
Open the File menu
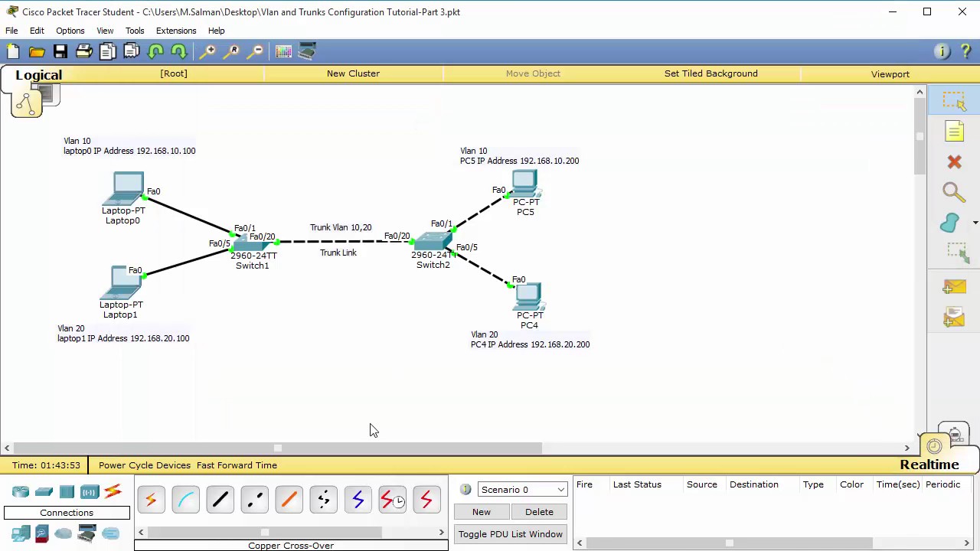pyautogui.click(x=11, y=31)
